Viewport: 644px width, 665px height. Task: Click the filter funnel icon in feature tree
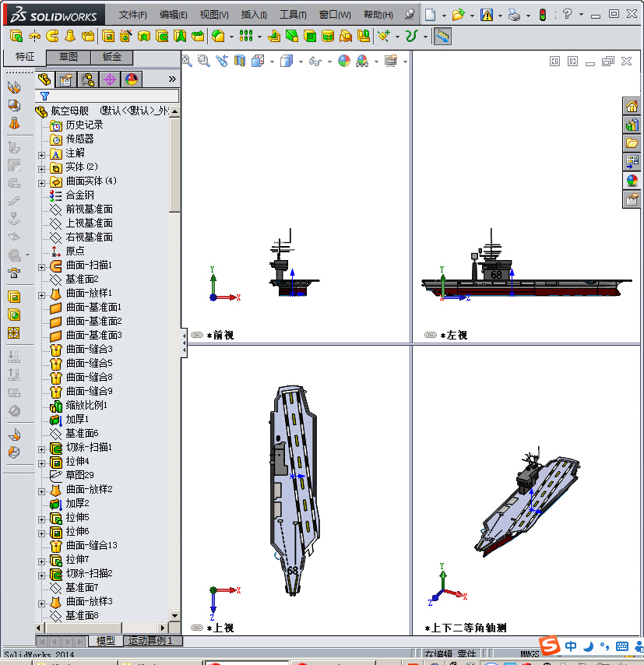tap(44, 97)
